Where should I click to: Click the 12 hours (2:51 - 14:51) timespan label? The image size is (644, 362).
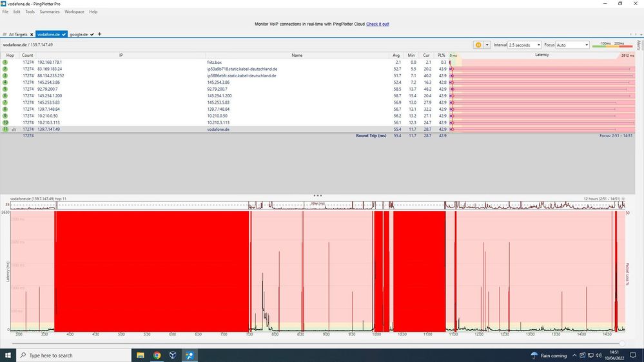(601, 198)
